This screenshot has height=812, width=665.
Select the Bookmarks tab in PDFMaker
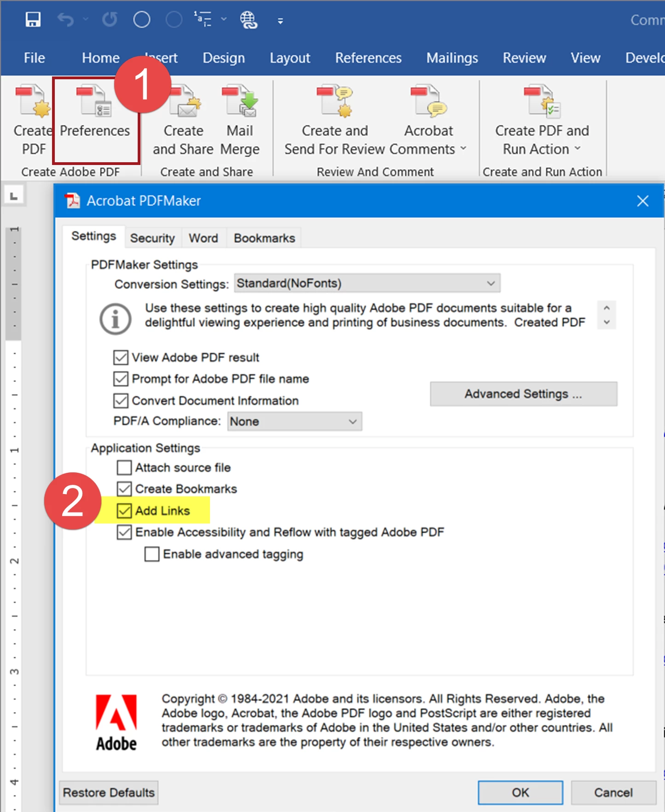[x=264, y=238]
